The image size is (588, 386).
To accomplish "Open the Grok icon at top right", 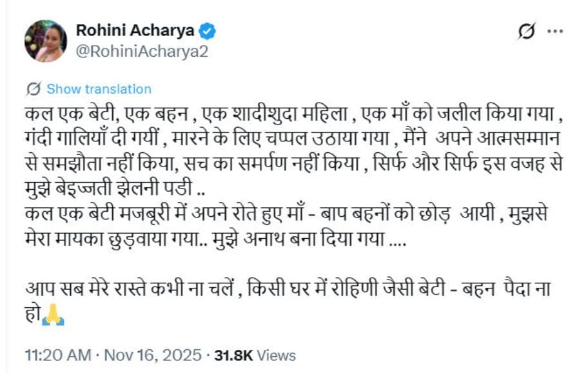I will coord(527,31).
